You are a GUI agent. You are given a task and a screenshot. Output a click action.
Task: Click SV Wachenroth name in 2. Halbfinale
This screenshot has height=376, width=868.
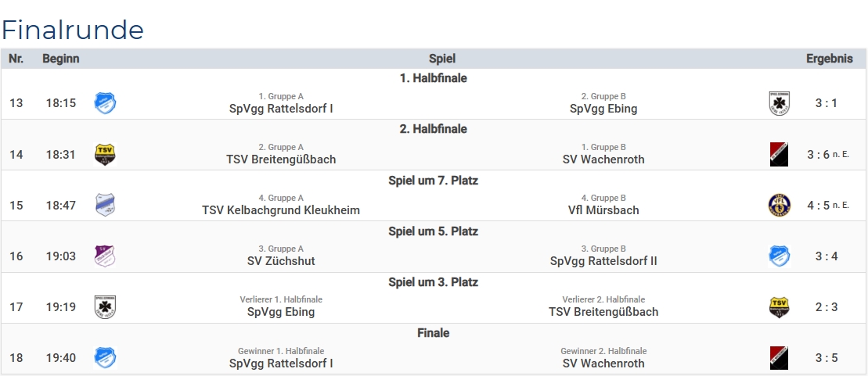(x=603, y=159)
